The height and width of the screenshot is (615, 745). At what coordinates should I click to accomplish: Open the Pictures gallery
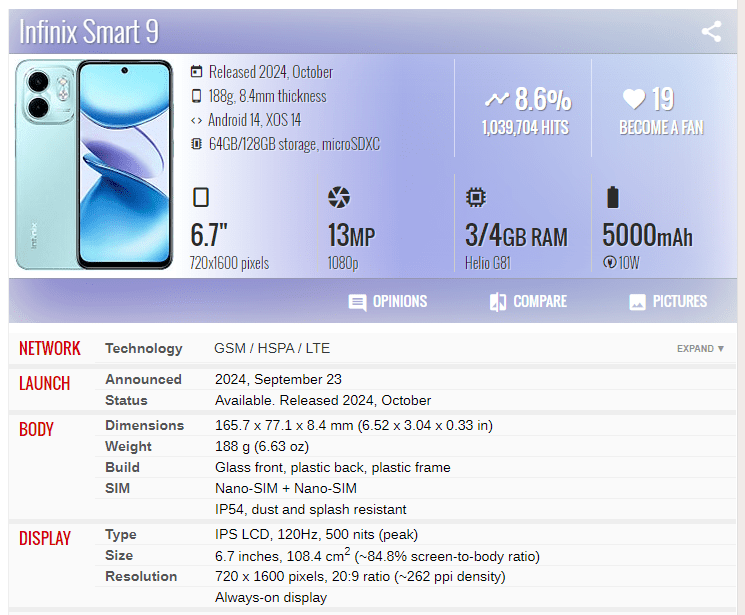pyautogui.click(x=668, y=302)
